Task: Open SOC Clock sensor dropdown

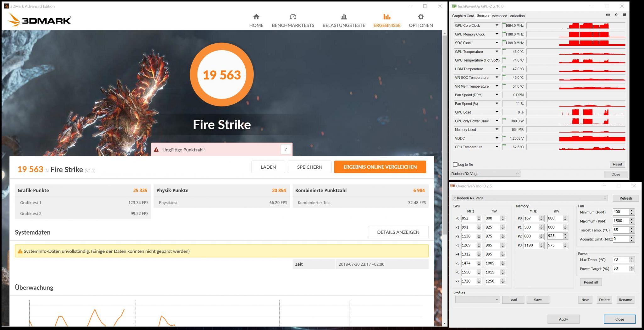Action: pos(497,43)
